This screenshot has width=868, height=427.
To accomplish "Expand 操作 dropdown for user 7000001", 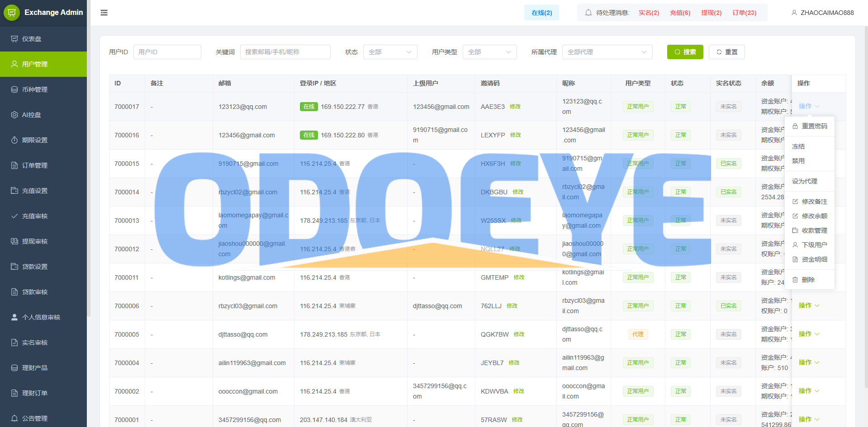I will [809, 419].
